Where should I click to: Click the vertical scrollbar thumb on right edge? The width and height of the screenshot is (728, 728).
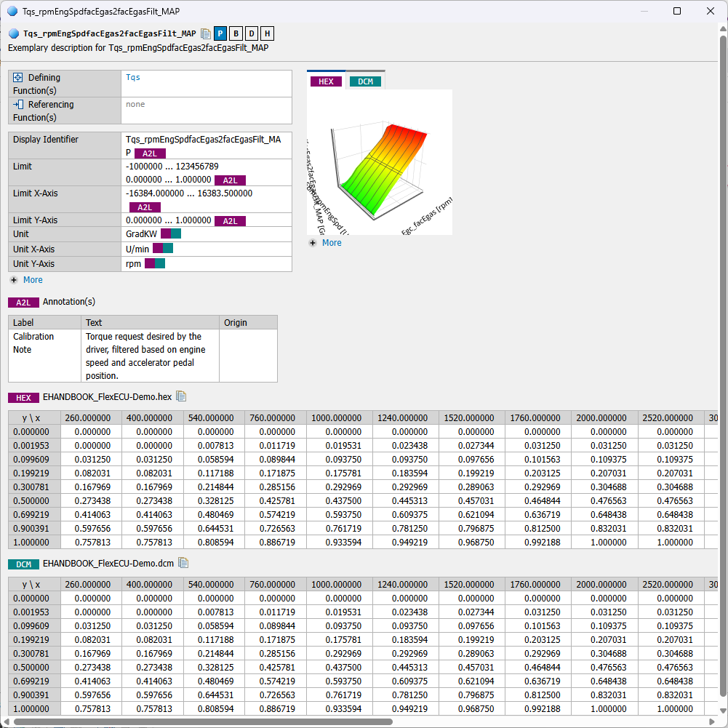pyautogui.click(x=723, y=365)
